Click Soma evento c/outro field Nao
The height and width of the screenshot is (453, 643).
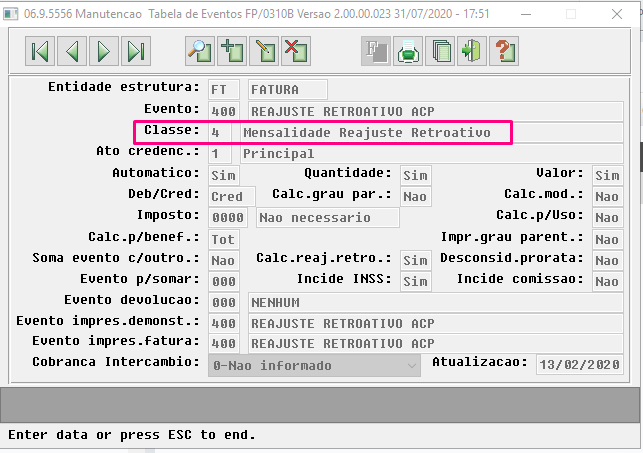[223, 260]
